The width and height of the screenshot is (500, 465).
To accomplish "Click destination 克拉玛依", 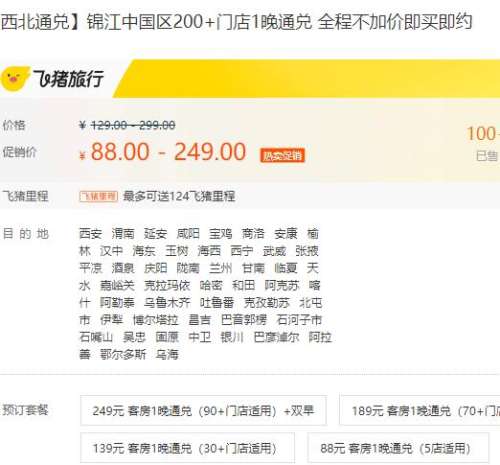I will (x=167, y=285).
